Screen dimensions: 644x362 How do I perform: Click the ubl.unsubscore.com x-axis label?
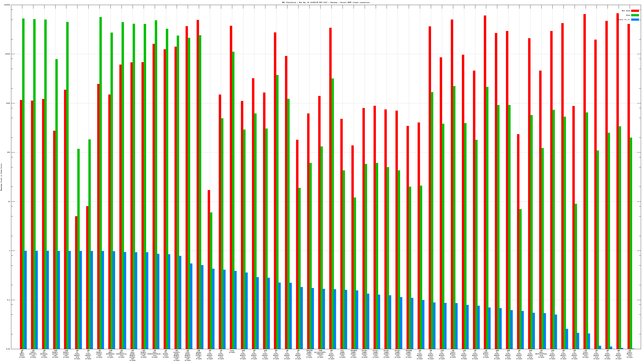click(x=121, y=354)
